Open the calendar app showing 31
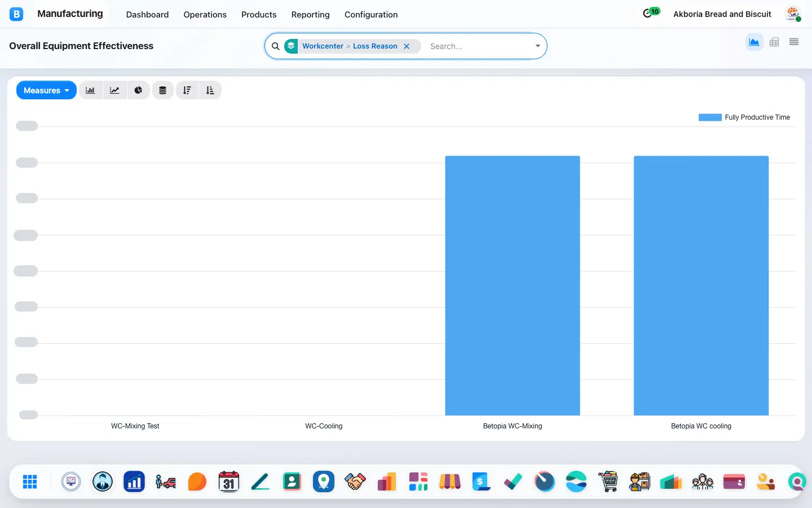Image resolution: width=812 pixels, height=508 pixels. tap(229, 481)
